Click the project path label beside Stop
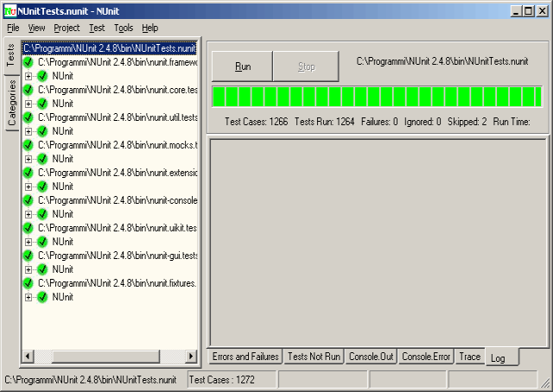The height and width of the screenshot is (392, 553). click(x=442, y=61)
